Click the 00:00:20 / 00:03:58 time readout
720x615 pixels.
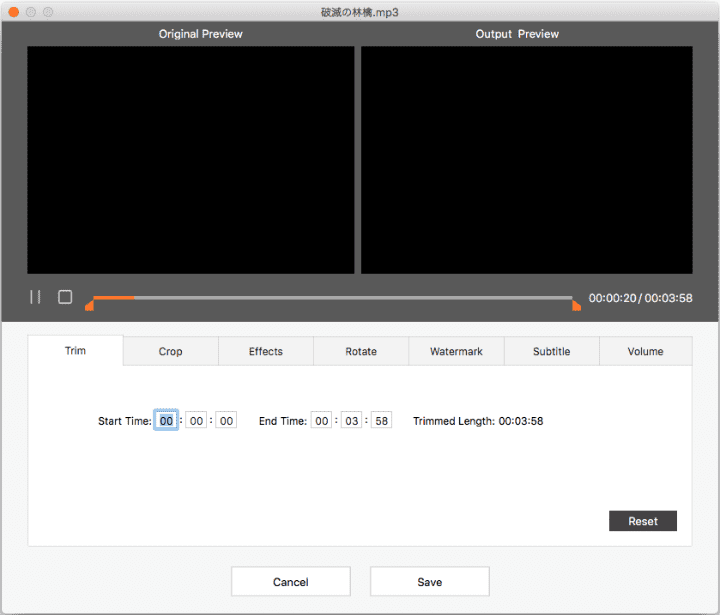click(x=641, y=298)
